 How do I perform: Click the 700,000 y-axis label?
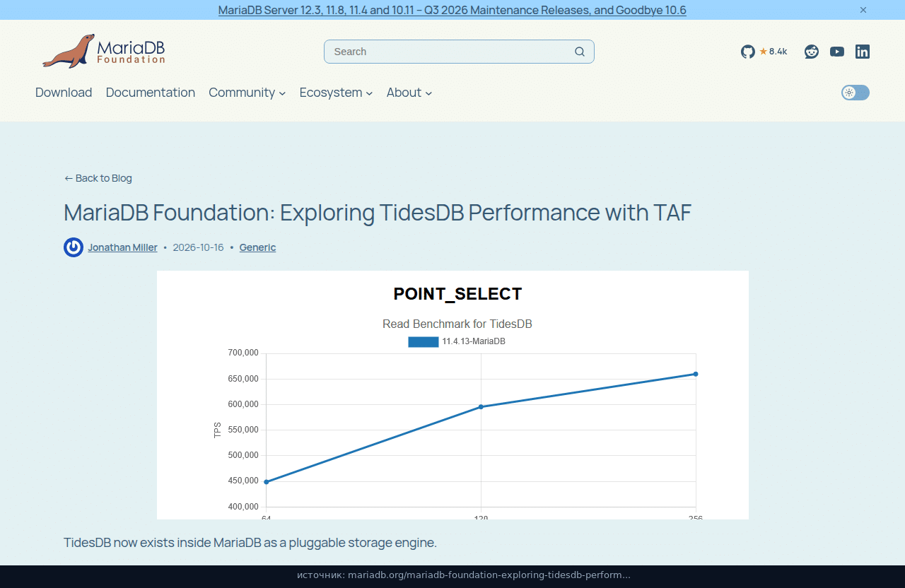click(x=243, y=353)
